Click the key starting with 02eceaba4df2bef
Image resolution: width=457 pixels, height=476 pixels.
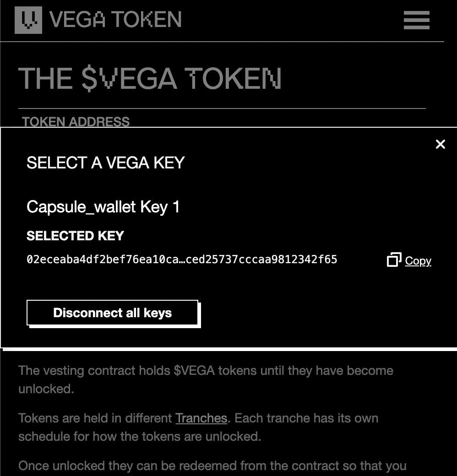coord(182,260)
